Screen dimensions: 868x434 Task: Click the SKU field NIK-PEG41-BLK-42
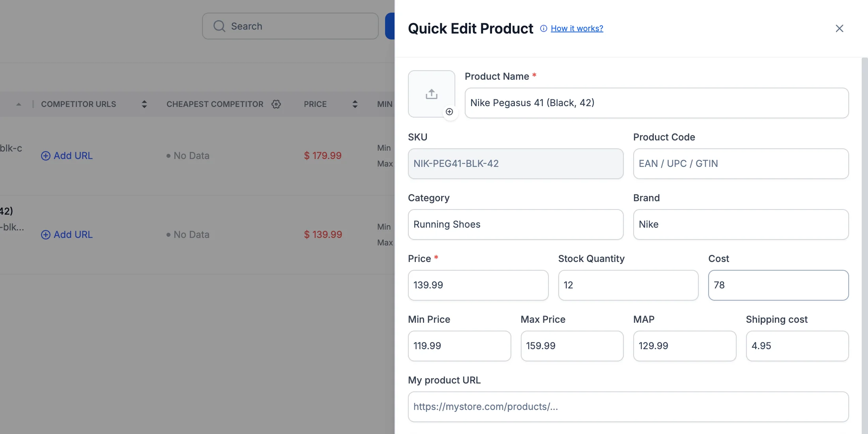coord(516,164)
